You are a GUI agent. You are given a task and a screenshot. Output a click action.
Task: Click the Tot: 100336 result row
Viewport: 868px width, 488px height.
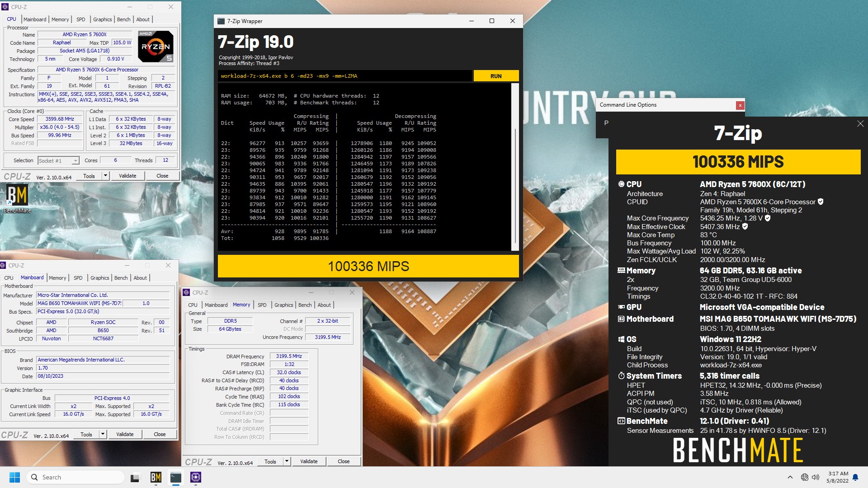[x=275, y=238]
